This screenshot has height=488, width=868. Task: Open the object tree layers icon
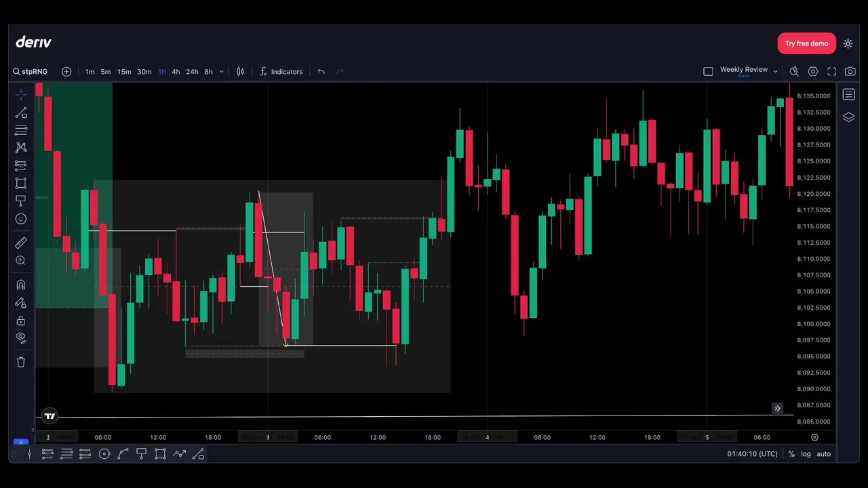point(848,117)
